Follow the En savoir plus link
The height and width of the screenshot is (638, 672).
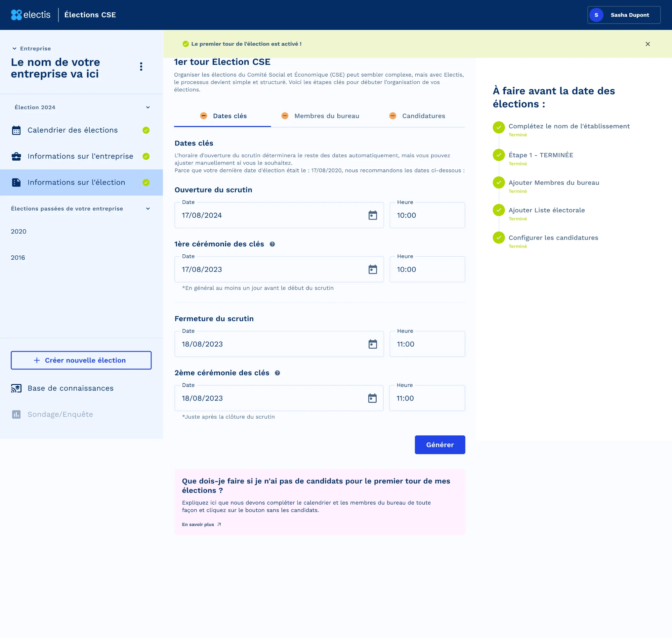point(201,525)
